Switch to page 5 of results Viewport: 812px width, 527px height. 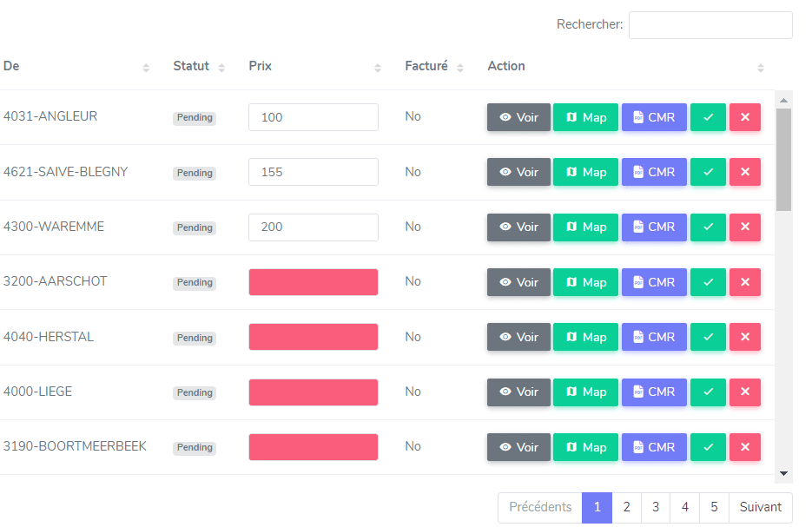(x=714, y=508)
